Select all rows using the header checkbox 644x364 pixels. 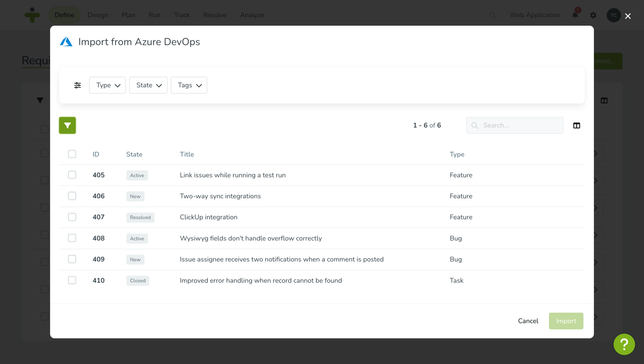[x=72, y=153]
